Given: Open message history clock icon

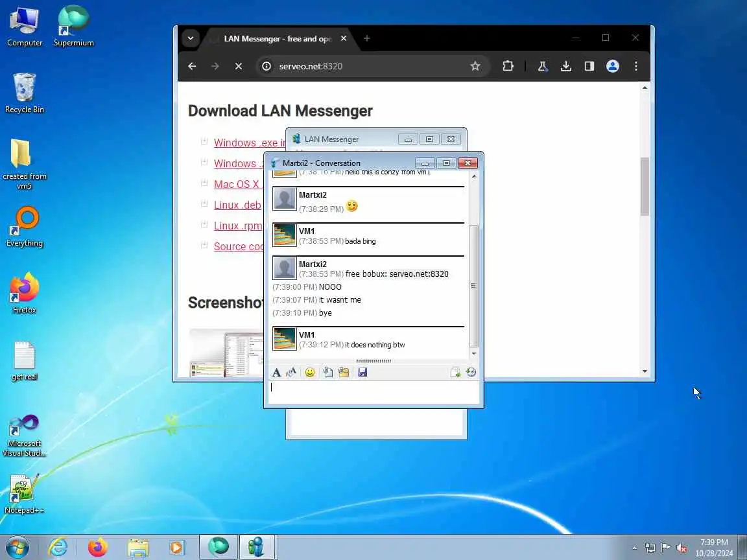Looking at the screenshot, I should click(x=471, y=373).
